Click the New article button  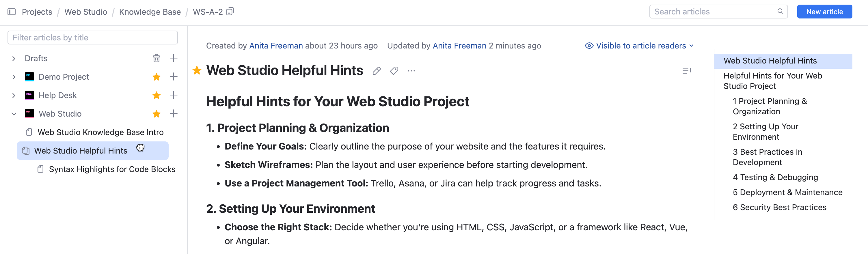pyautogui.click(x=824, y=12)
